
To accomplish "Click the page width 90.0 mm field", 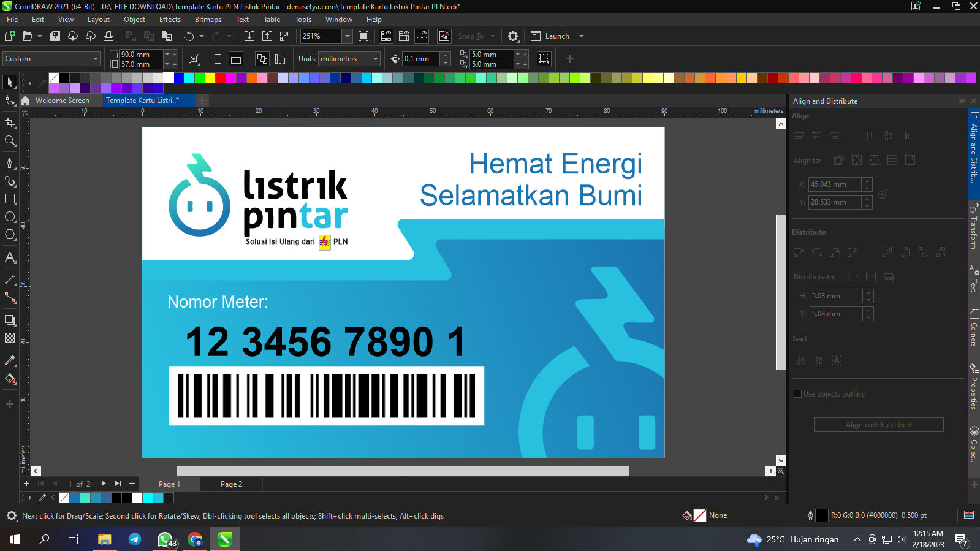I will pos(141,55).
